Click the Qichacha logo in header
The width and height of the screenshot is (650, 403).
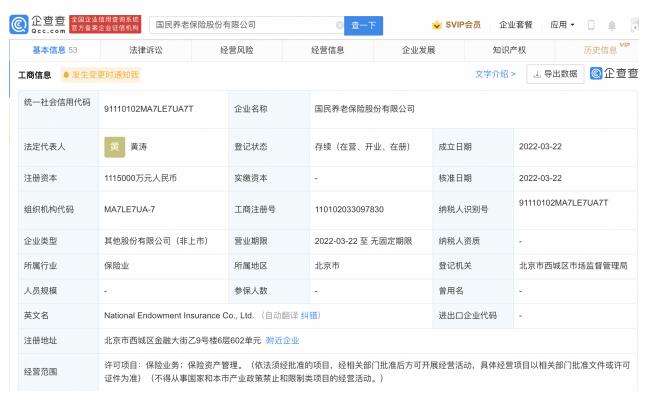pos(37,23)
